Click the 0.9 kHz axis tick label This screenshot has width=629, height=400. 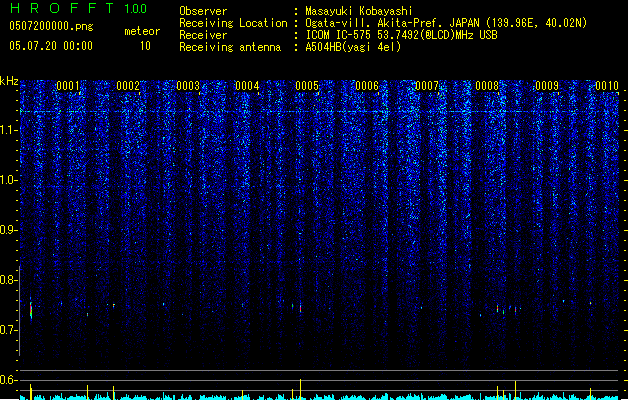9,230
